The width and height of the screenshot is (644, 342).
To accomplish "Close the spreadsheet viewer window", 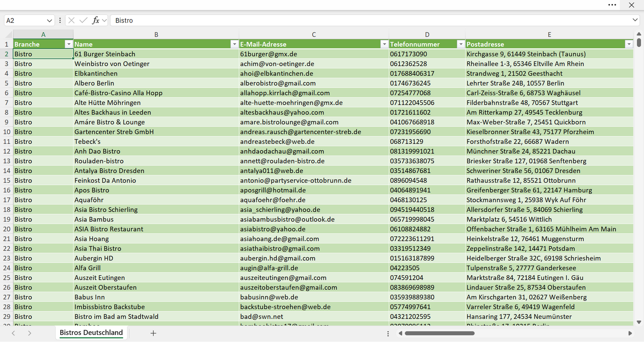I will [632, 5].
